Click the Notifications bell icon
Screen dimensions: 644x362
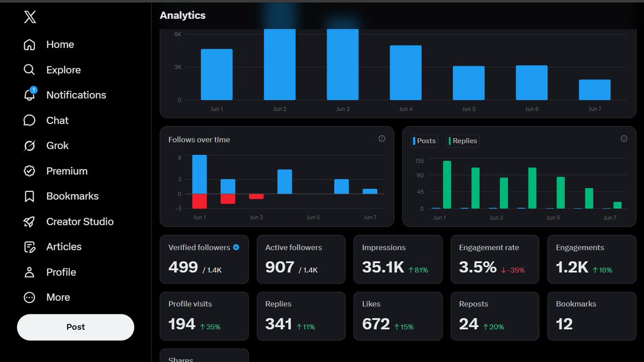[x=30, y=95]
